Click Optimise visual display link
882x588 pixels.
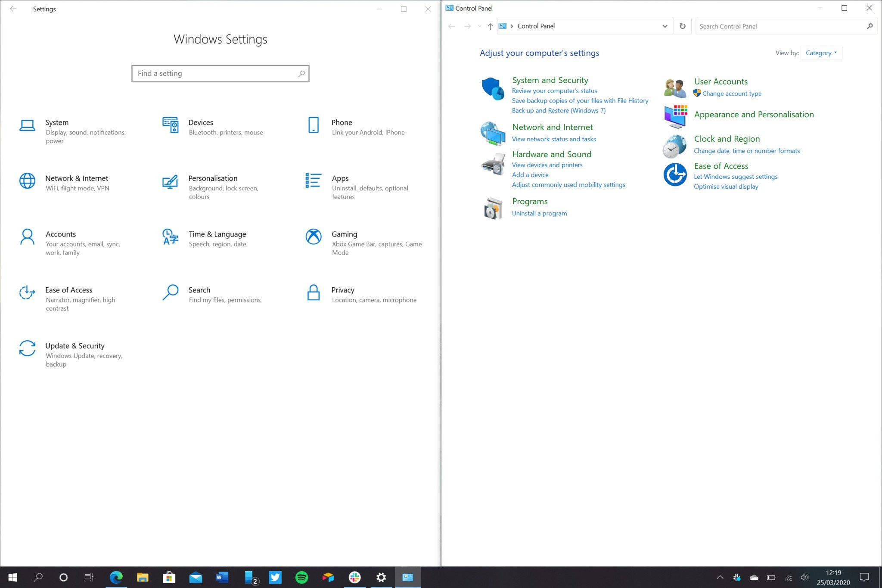(726, 187)
